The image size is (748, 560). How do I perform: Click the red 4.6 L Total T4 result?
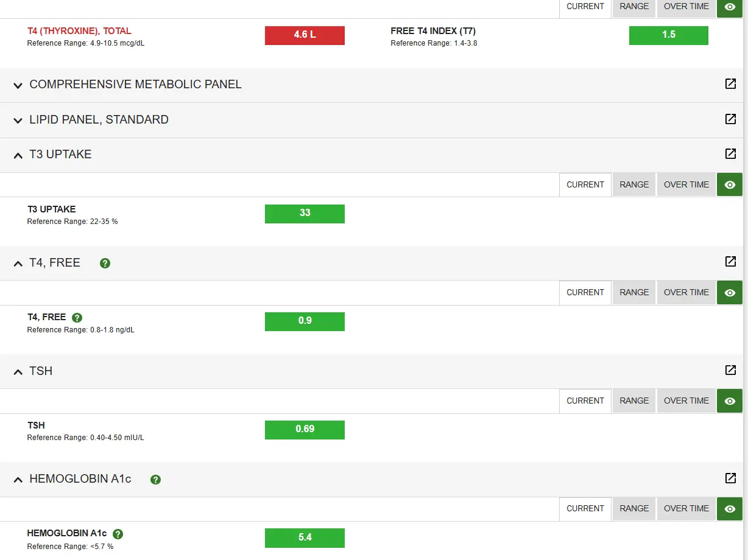305,35
